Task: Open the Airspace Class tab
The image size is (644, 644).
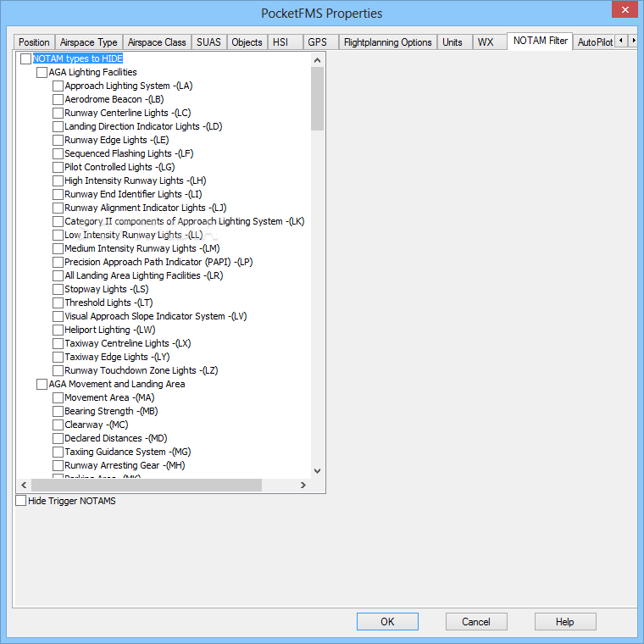Action: click(157, 42)
